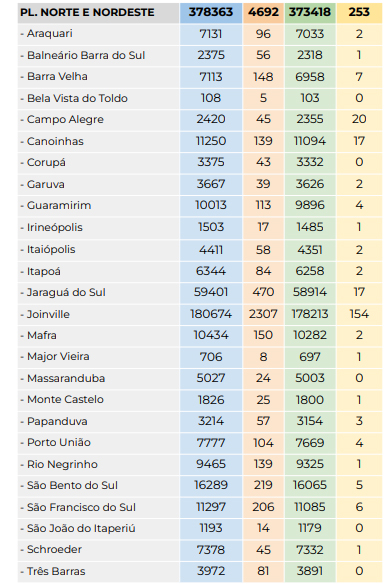Click Schroeder's green cell 7332

(x=310, y=550)
